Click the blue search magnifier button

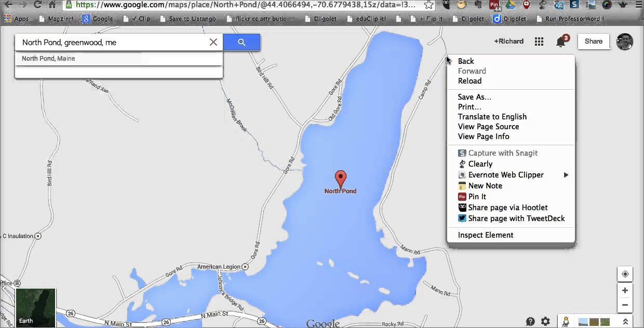click(242, 43)
